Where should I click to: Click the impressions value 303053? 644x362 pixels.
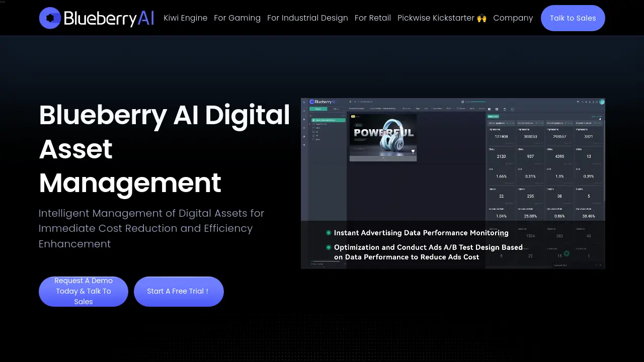click(530, 136)
